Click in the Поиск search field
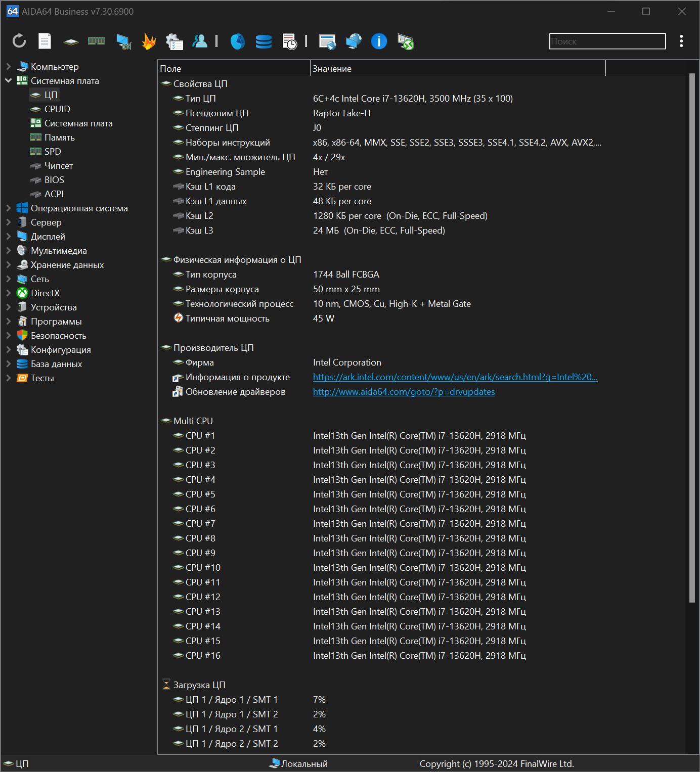 click(607, 41)
